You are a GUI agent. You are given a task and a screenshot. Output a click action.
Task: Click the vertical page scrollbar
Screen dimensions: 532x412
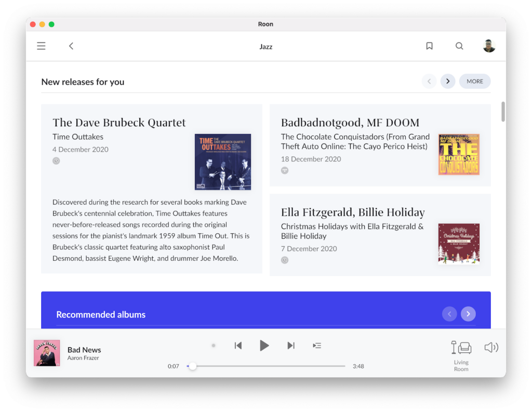pyautogui.click(x=503, y=111)
